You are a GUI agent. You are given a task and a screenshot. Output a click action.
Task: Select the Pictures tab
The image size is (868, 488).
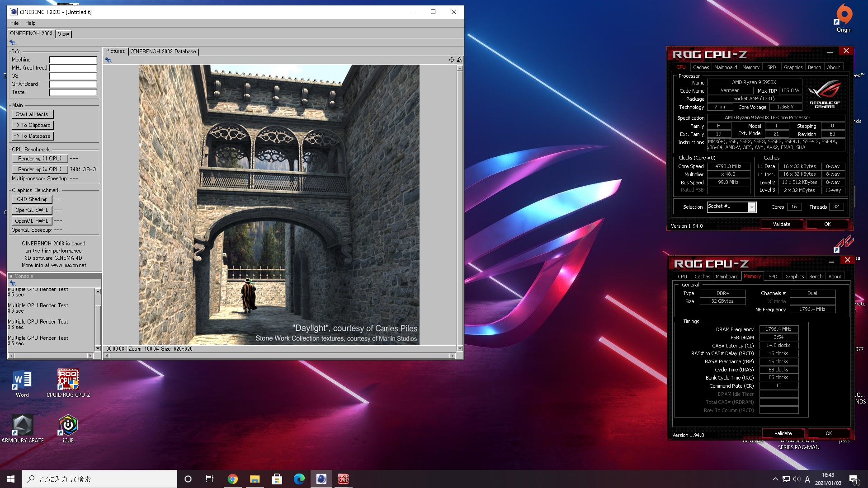pos(115,51)
